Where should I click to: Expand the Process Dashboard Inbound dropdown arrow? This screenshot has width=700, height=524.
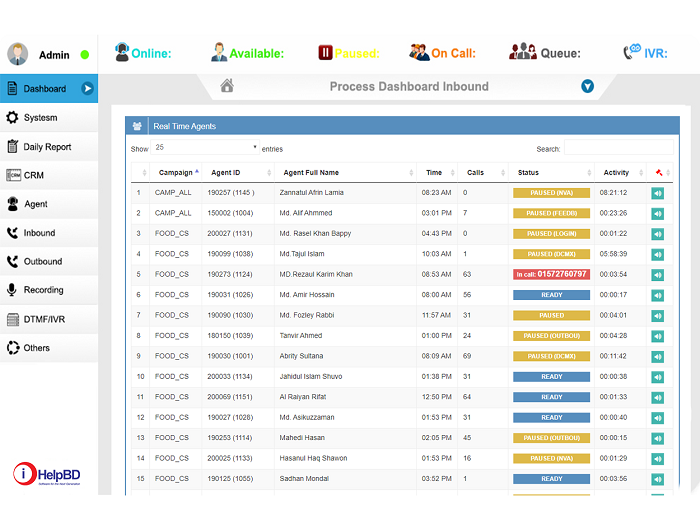pos(588,87)
